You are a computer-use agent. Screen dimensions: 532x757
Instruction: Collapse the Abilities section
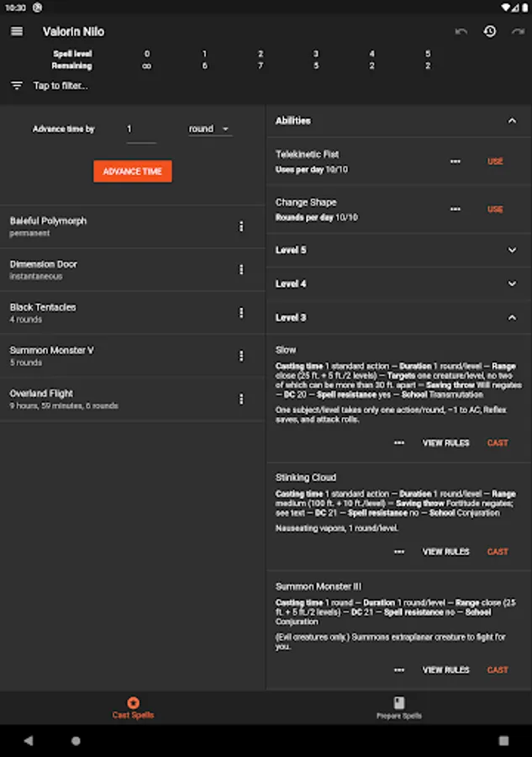(512, 121)
